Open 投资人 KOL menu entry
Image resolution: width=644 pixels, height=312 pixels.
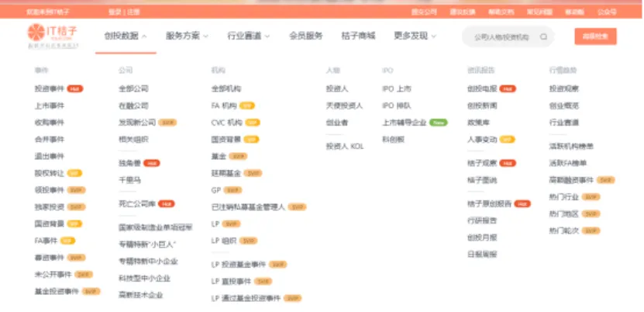click(x=345, y=147)
